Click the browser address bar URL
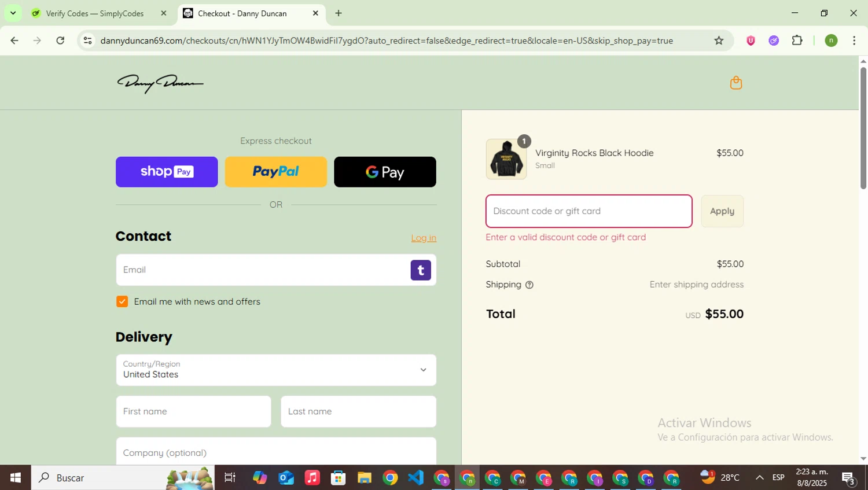Screen dimensions: 868x490 tap(387, 40)
